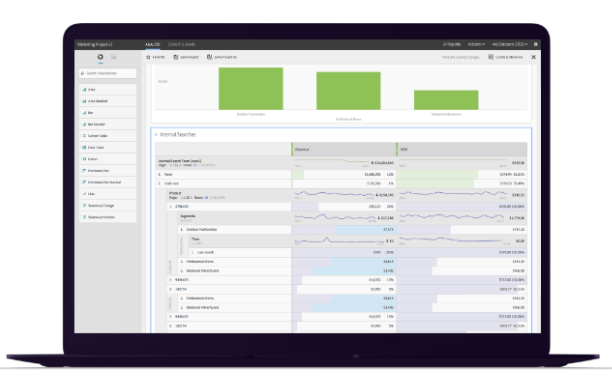Click the Revenue sparkline in the Product row
This screenshot has height=381, width=612.
pos(334,194)
